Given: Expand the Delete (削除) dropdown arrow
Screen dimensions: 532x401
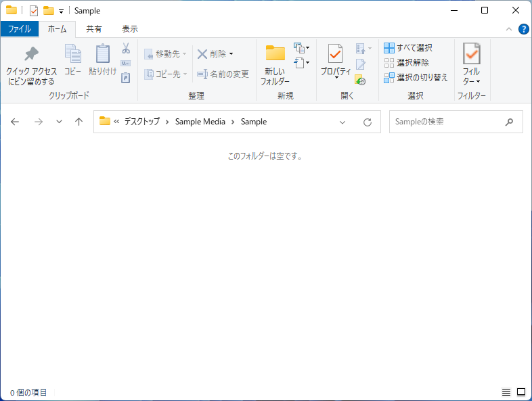Looking at the screenshot, I should coord(231,54).
